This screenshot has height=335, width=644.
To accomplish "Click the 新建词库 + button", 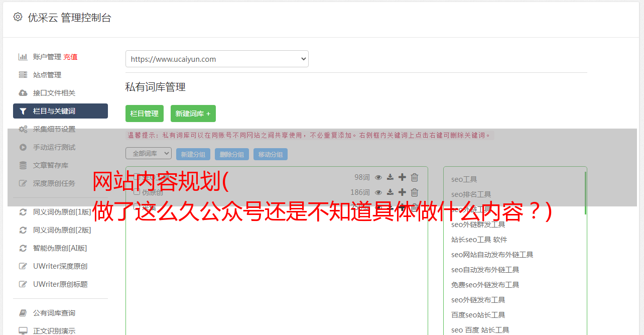I will 193,114.
